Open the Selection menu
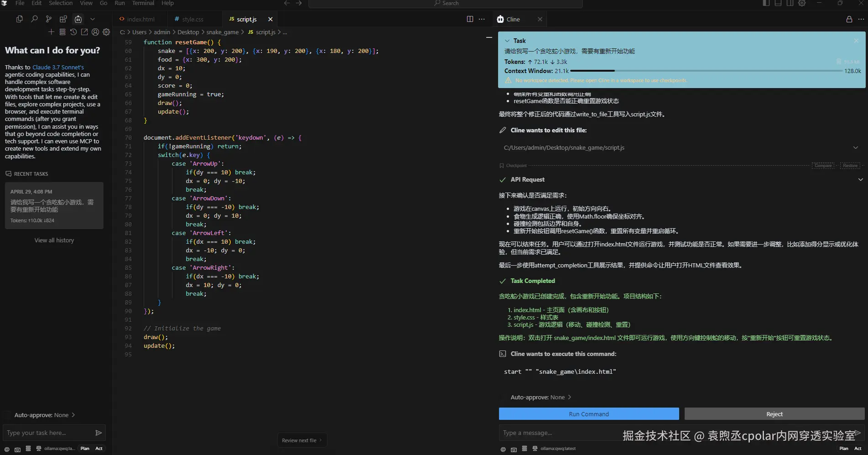 [61, 3]
